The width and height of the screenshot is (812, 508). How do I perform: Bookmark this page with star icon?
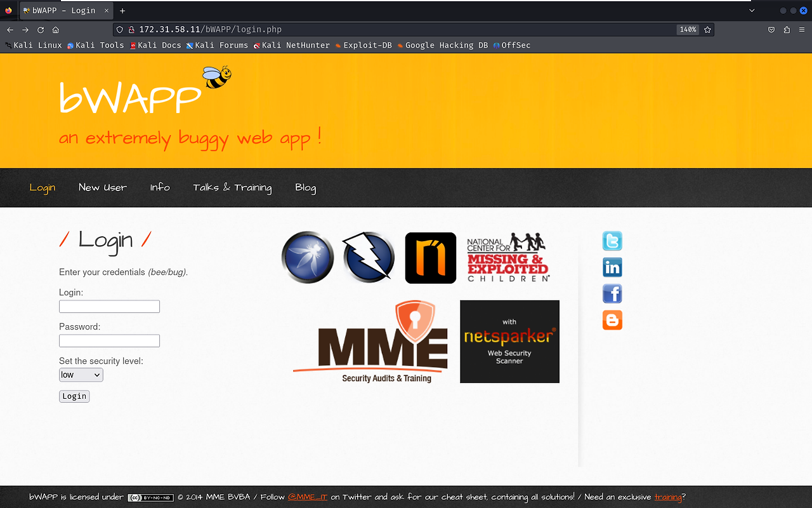[707, 30]
